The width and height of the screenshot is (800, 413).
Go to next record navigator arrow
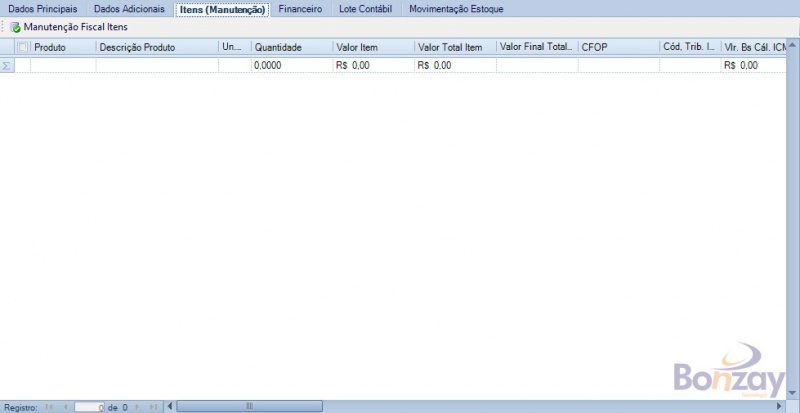137,407
